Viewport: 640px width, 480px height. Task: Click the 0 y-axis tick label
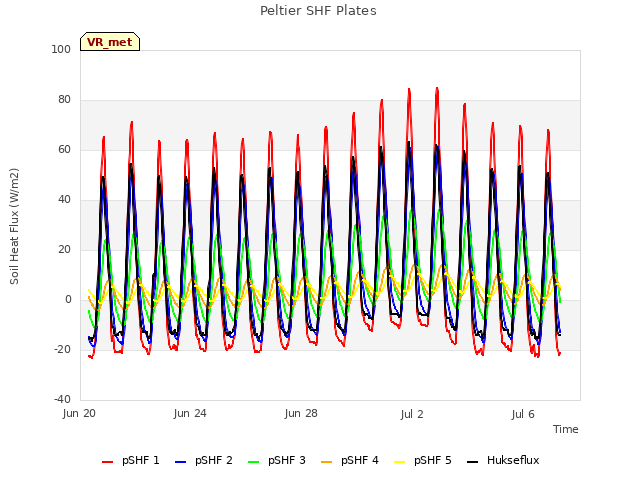[x=68, y=300]
